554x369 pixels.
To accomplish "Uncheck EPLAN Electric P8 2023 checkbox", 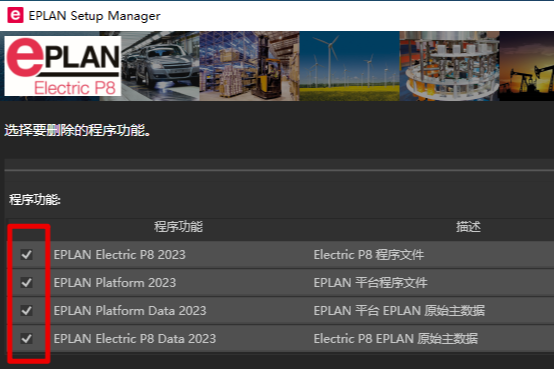I will click(26, 254).
